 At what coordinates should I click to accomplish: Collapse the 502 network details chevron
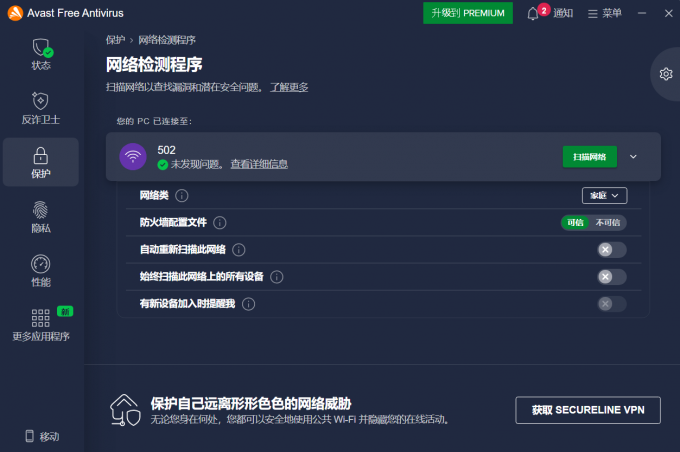(x=633, y=157)
